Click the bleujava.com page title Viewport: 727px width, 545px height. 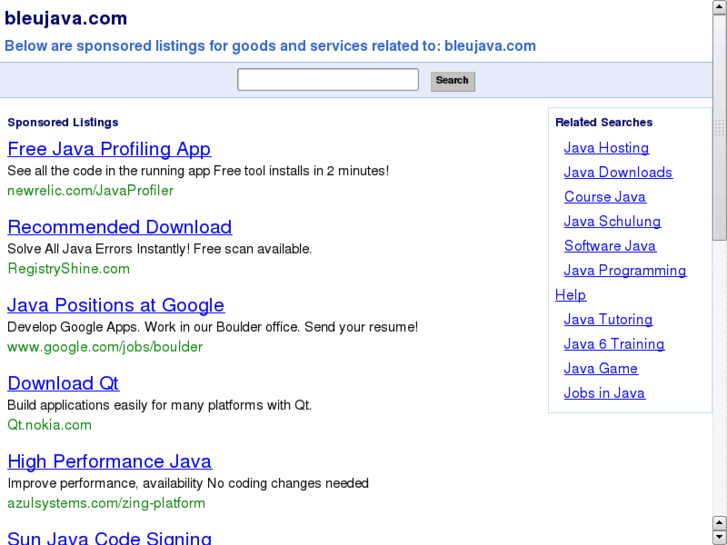tap(66, 19)
